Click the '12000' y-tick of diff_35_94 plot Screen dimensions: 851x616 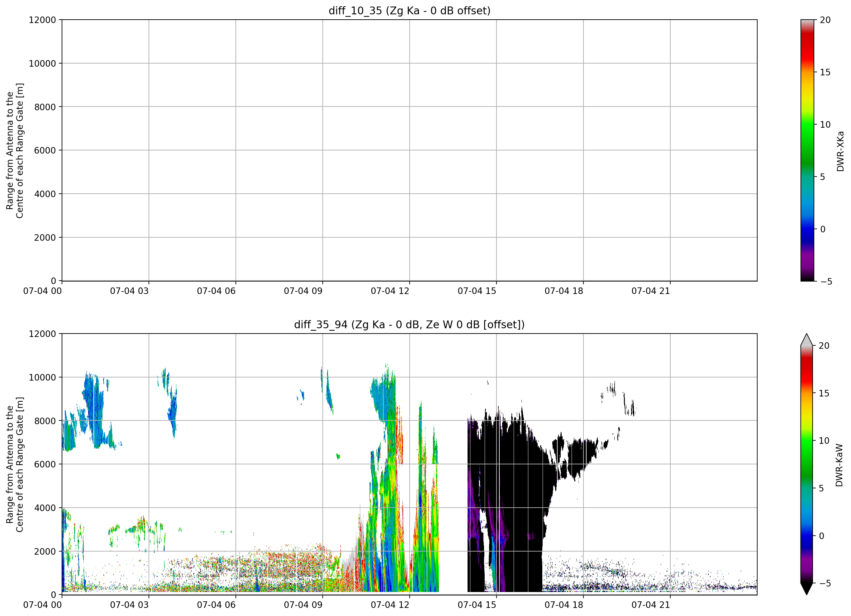click(42, 334)
